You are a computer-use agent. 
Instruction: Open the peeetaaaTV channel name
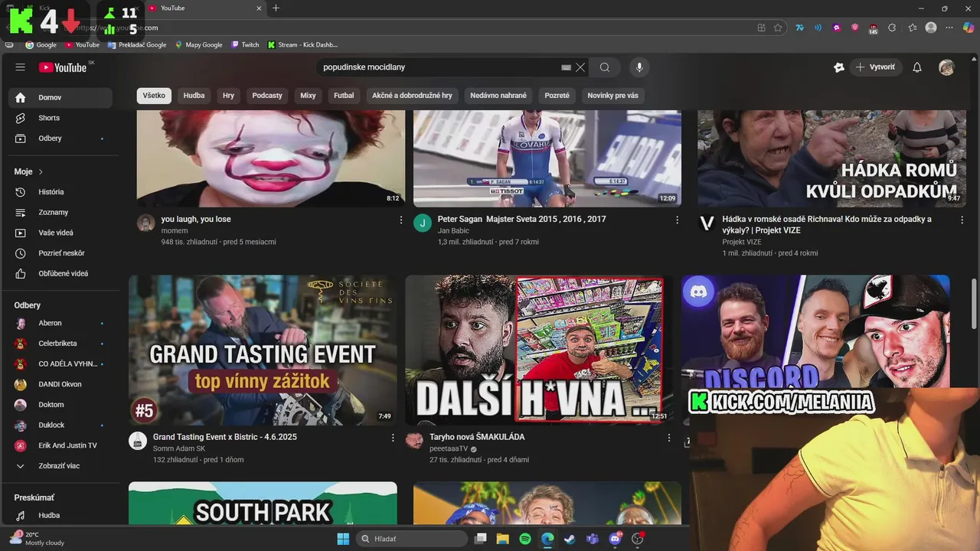pyautogui.click(x=449, y=449)
